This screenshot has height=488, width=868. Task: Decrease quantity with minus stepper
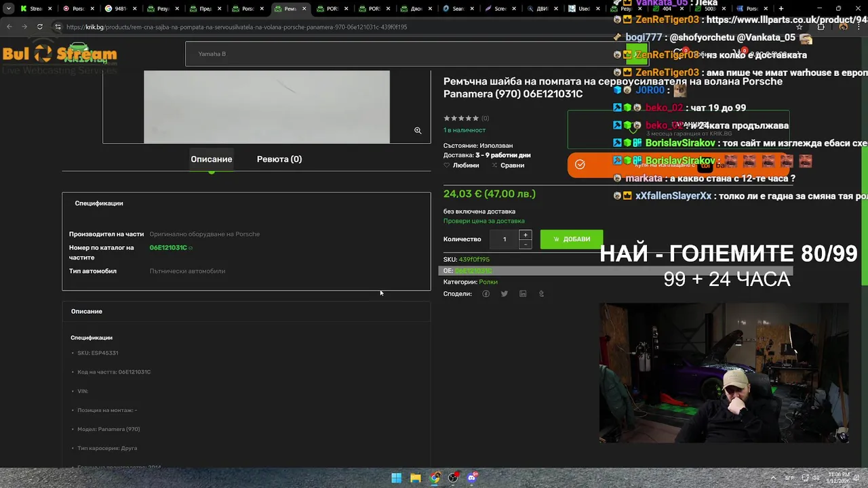pyautogui.click(x=525, y=244)
